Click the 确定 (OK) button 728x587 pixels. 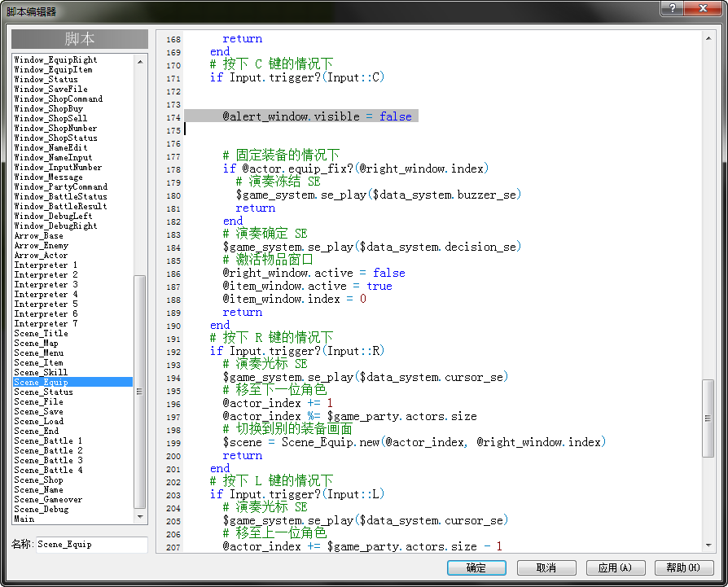[476, 567]
